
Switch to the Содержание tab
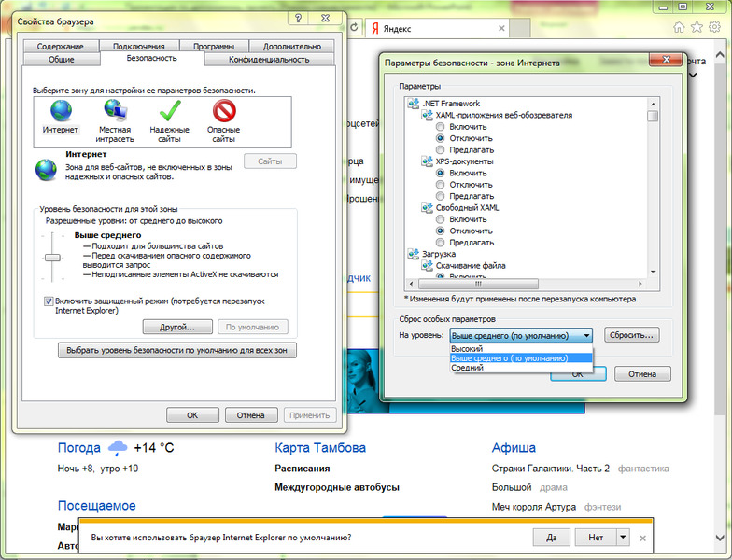[x=61, y=47]
